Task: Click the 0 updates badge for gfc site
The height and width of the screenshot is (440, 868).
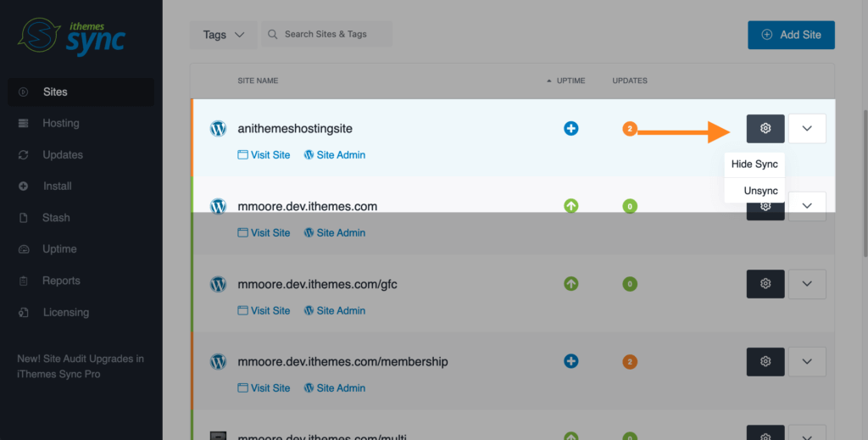Action: [630, 284]
